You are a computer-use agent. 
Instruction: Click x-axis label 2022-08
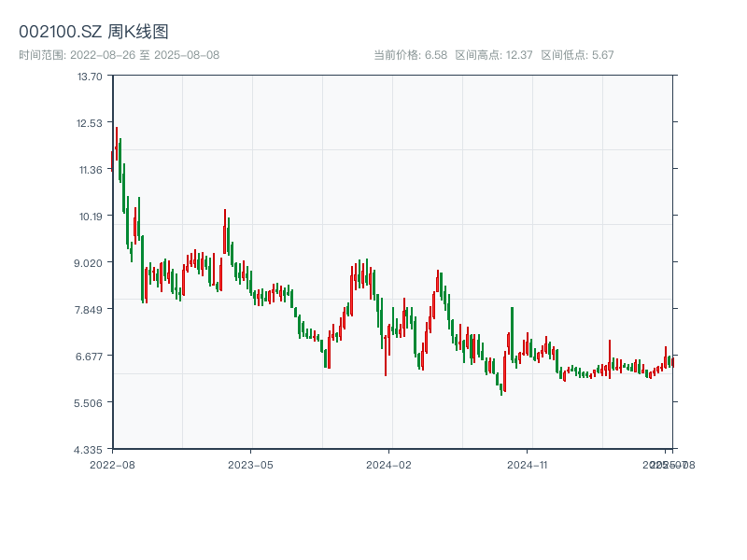pos(112,465)
